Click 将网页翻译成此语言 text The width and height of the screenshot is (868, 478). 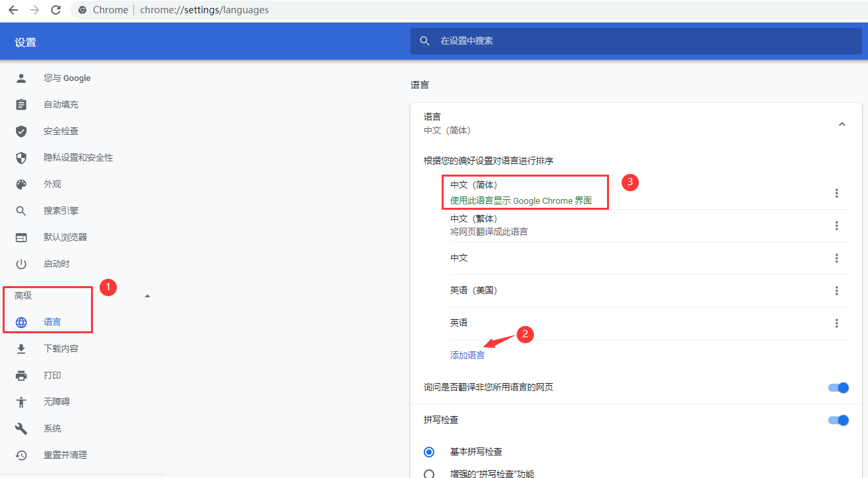coord(489,232)
